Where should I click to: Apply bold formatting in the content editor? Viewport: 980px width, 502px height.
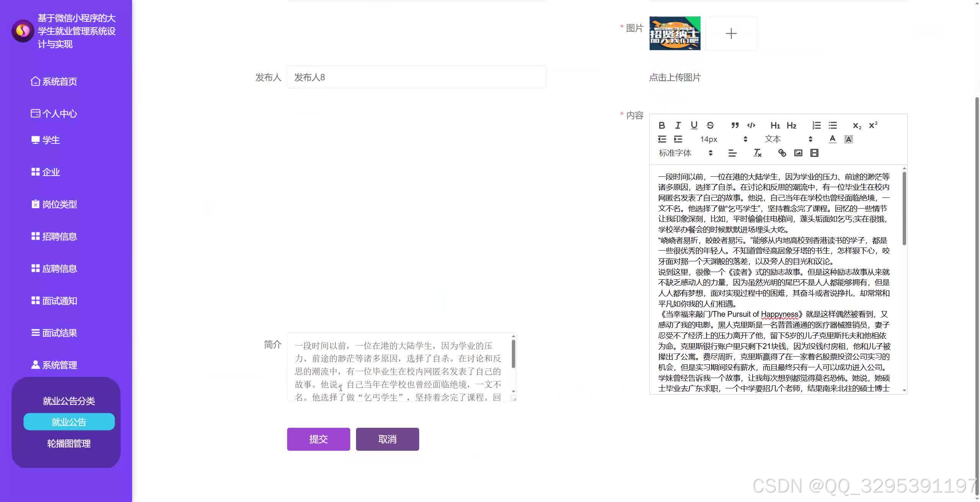[x=662, y=125]
